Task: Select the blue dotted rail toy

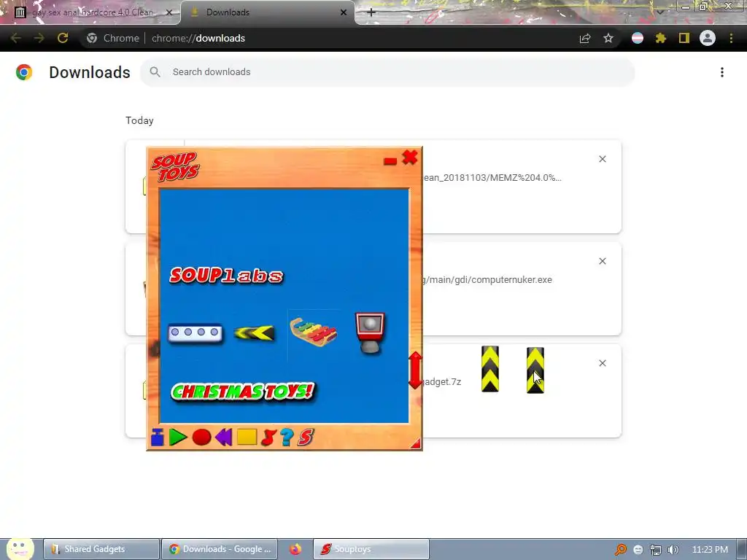Action: [x=196, y=332]
